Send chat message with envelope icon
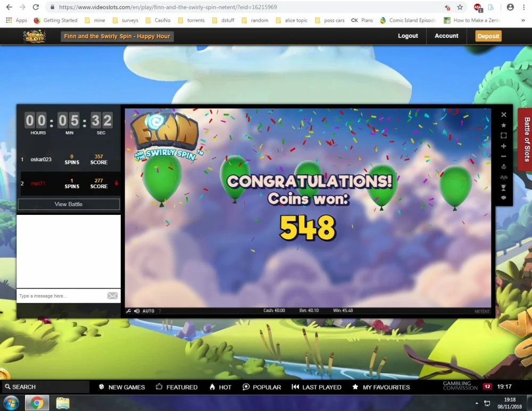Image resolution: width=532 pixels, height=411 pixels. (x=113, y=296)
